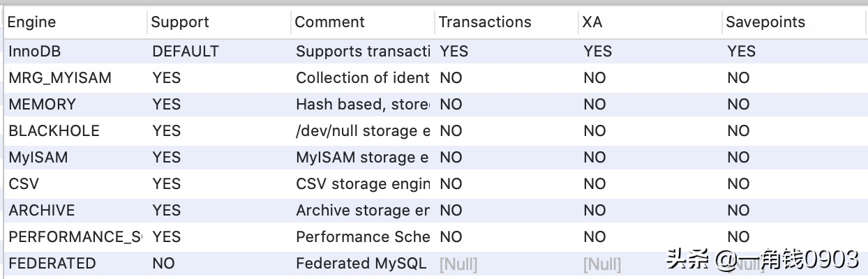
Task: Click the '/dev/null storage' comment cell
Action: tap(362, 131)
